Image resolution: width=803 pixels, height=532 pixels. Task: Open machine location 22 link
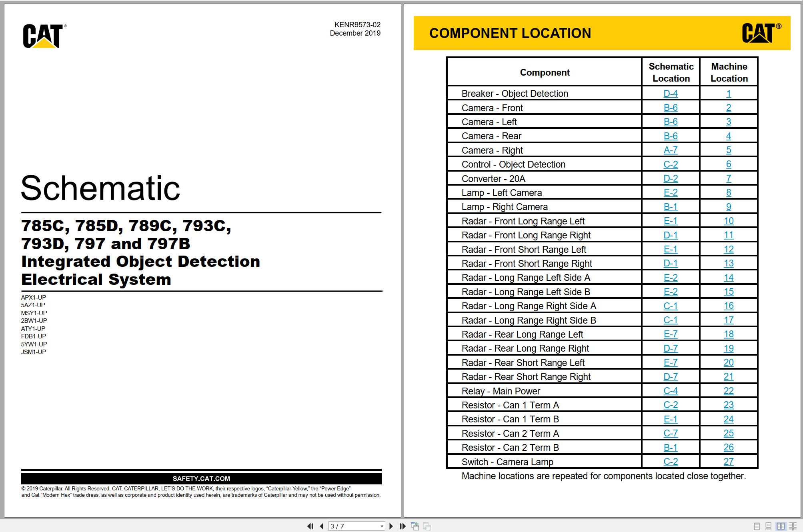click(729, 391)
